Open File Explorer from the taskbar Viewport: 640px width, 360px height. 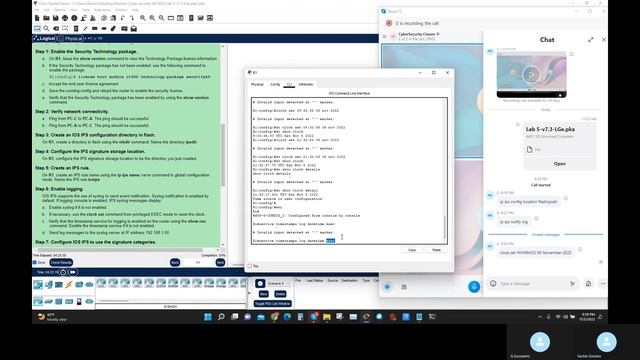(x=327, y=317)
